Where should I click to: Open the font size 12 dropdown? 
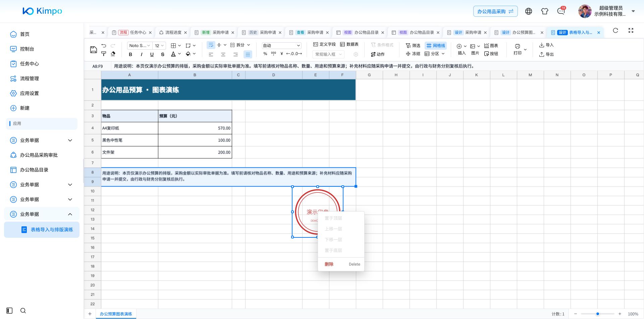(x=159, y=45)
